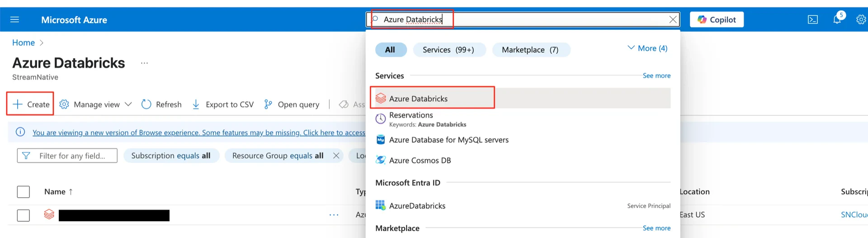The image size is (868, 238).
Task: Toggle select-all checkbox in header
Action: [x=24, y=192]
